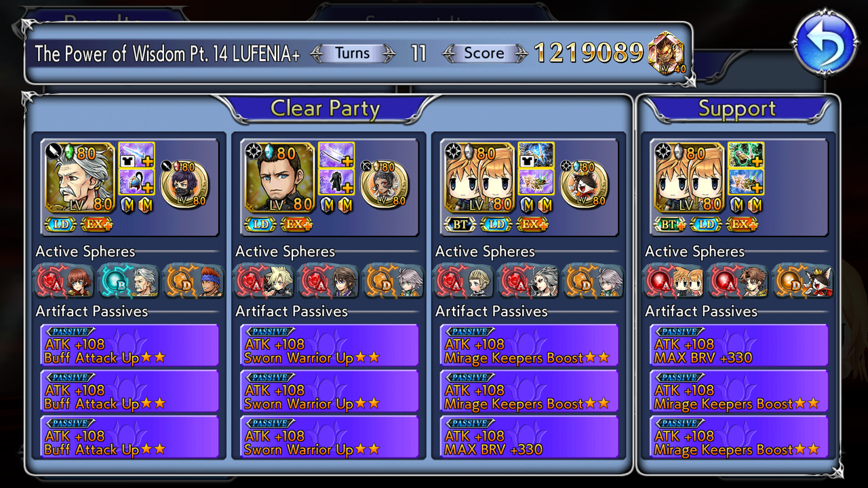The height and width of the screenshot is (488, 868).
Task: Tap the Support twin characters portrait
Action: point(688,178)
